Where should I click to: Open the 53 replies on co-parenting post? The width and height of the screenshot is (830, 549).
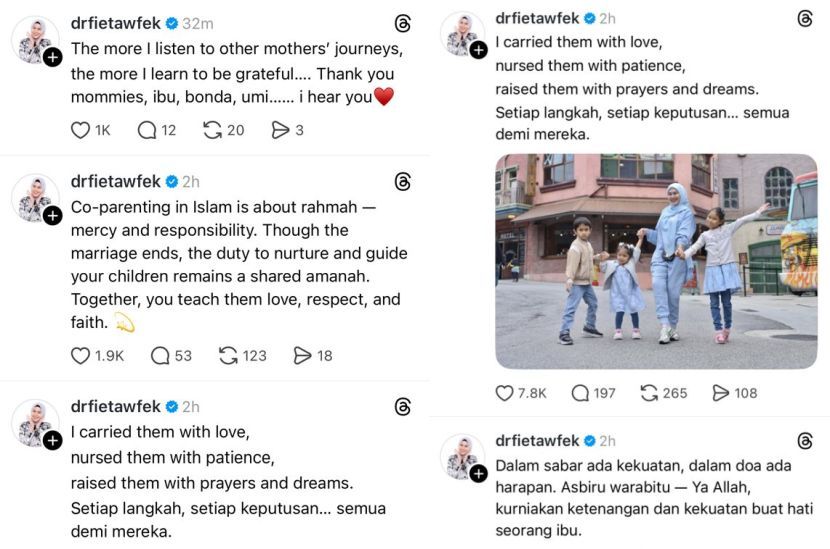point(159,355)
